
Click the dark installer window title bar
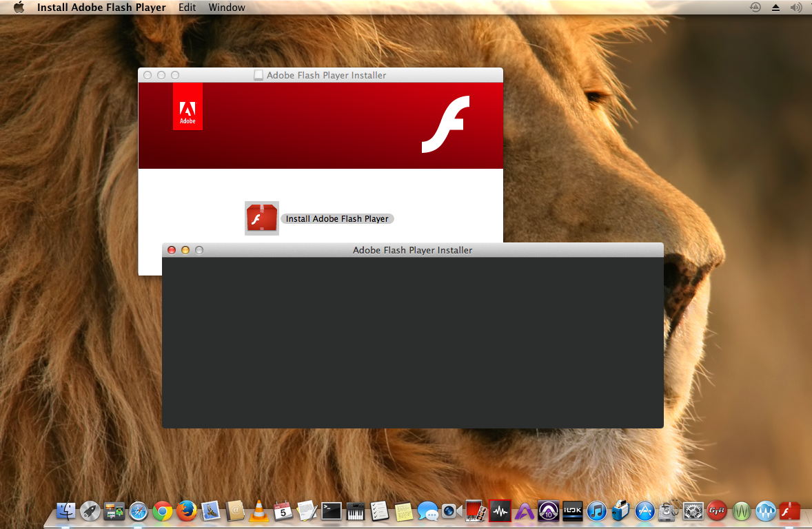pos(413,250)
